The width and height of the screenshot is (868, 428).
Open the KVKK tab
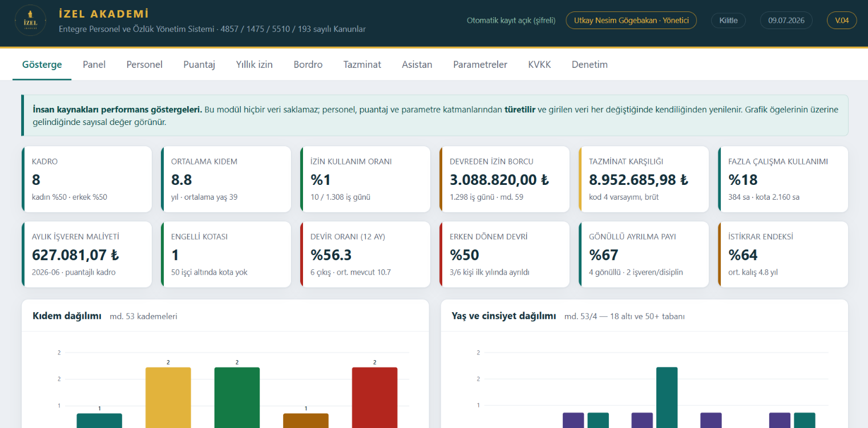point(539,64)
